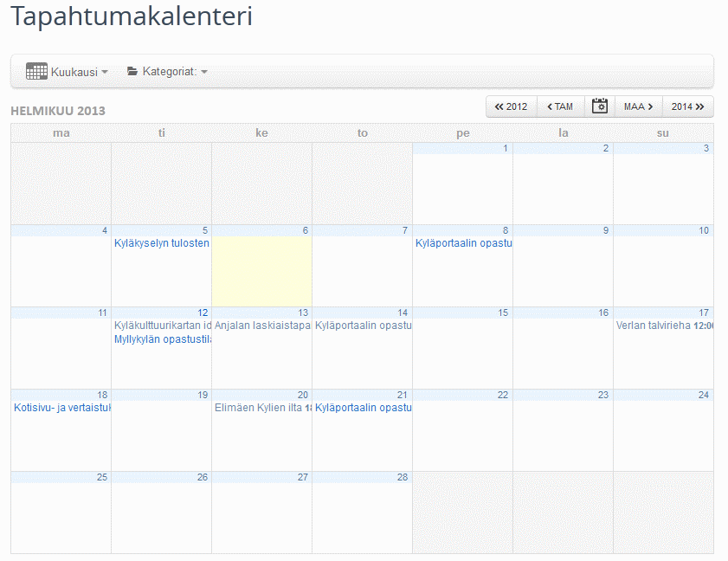Viewport: 728px width, 561px height.
Task: Open Kyläportaalin opastus event on day 21
Action: tap(363, 408)
